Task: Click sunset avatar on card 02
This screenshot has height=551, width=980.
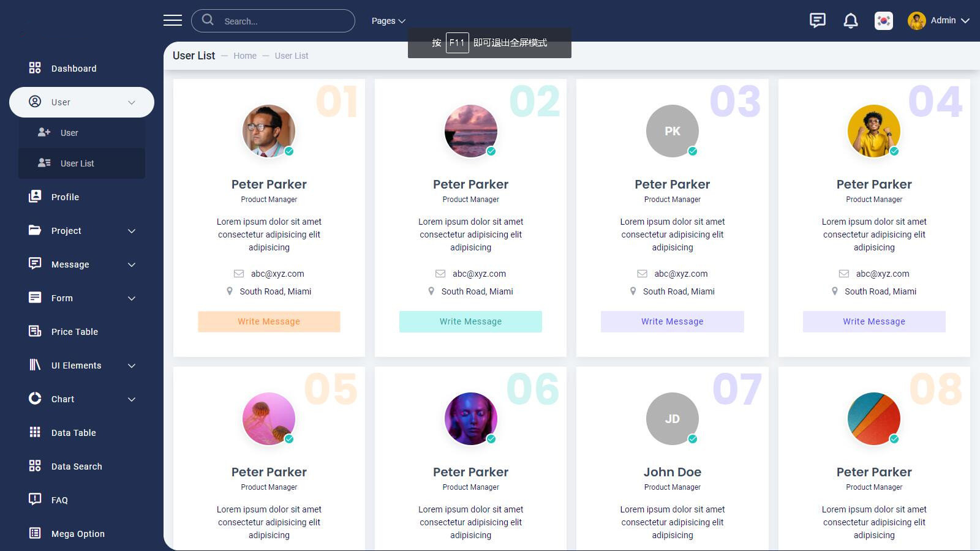Action: pos(470,131)
